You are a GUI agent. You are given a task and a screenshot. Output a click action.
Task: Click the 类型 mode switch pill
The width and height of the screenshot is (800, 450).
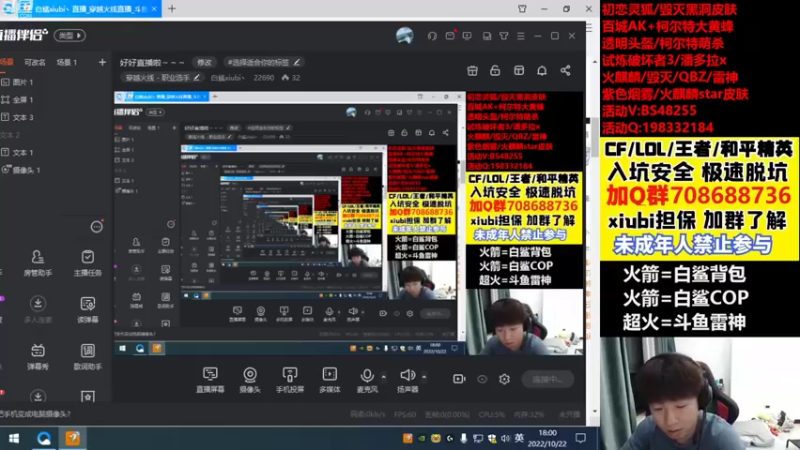tap(70, 36)
